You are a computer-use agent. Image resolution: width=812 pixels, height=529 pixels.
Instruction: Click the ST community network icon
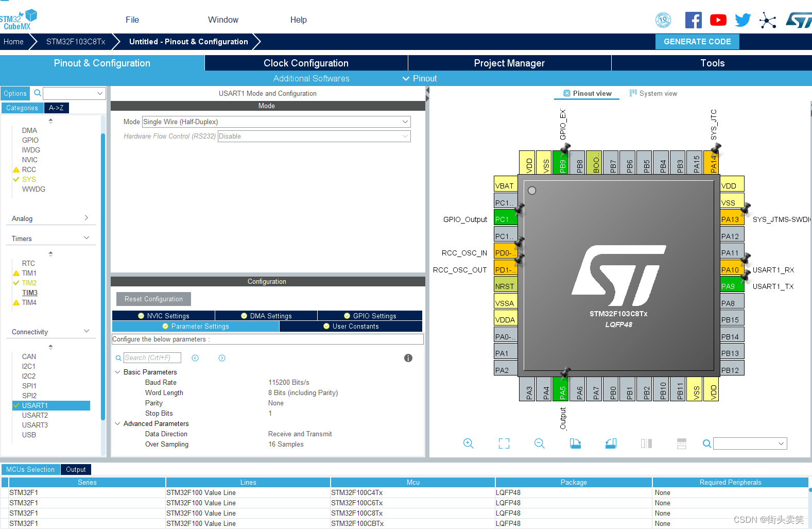click(x=767, y=21)
